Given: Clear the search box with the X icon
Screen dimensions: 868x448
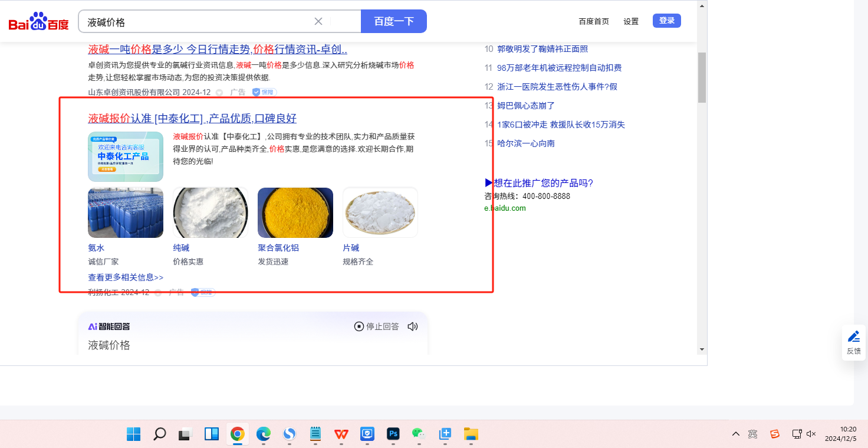Looking at the screenshot, I should tap(318, 22).
